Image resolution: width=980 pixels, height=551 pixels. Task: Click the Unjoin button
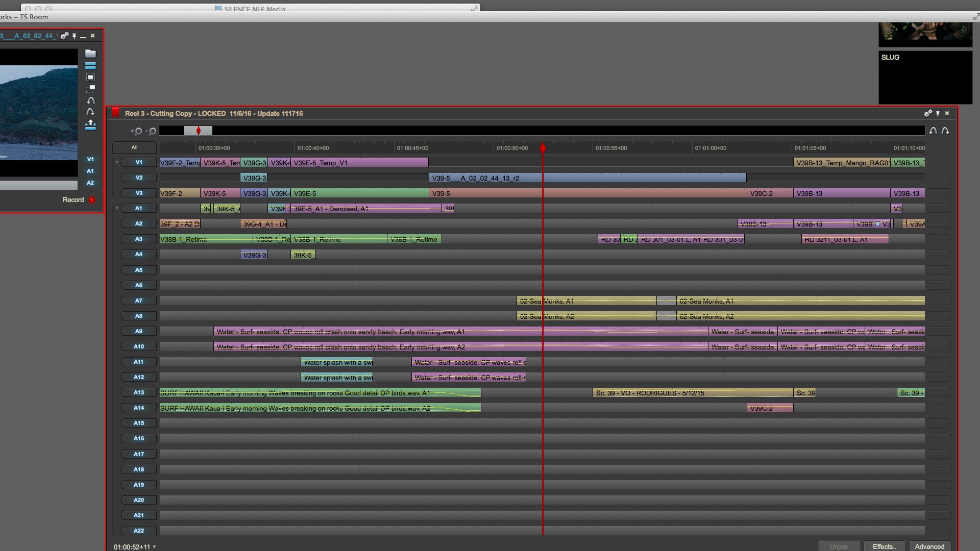pos(839,546)
